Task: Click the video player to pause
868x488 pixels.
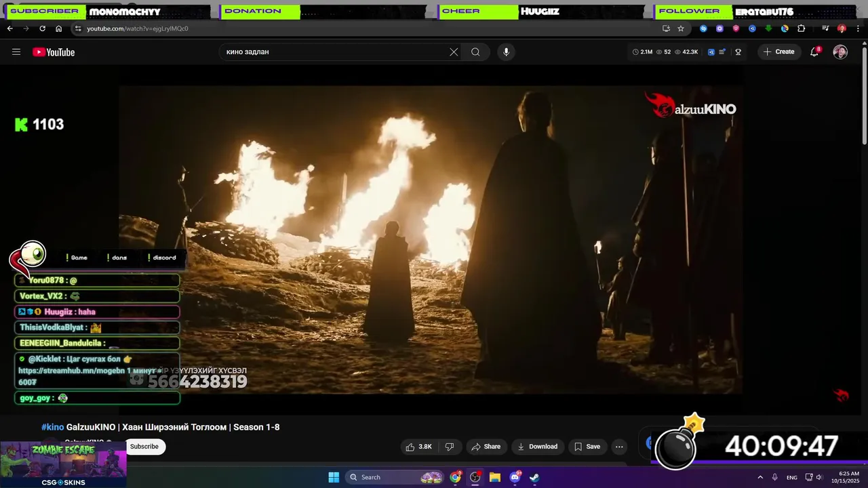Action: 431,240
